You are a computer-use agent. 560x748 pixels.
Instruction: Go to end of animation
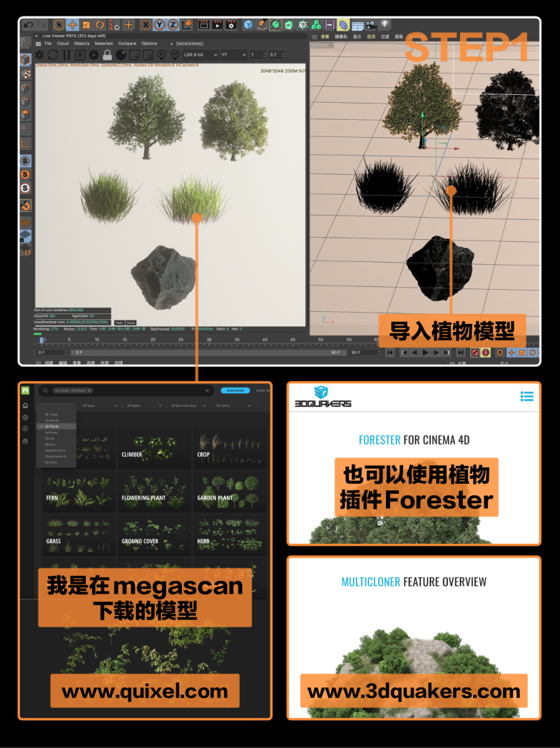(461, 353)
